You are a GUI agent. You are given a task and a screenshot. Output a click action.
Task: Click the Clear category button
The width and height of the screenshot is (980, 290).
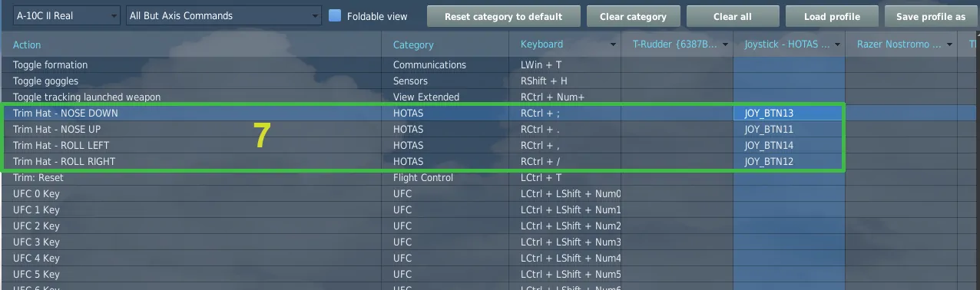(633, 16)
